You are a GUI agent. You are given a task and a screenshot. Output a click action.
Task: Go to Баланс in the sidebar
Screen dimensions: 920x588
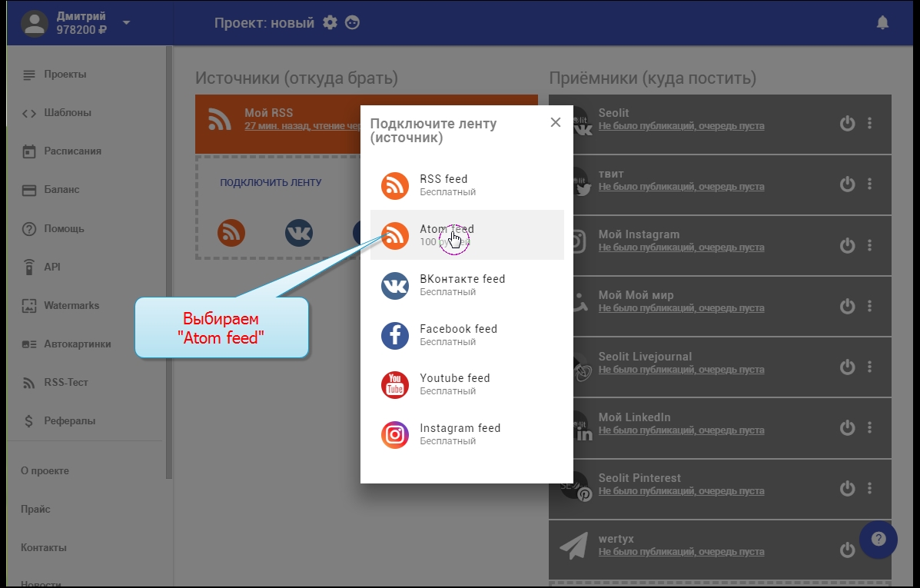(x=61, y=190)
